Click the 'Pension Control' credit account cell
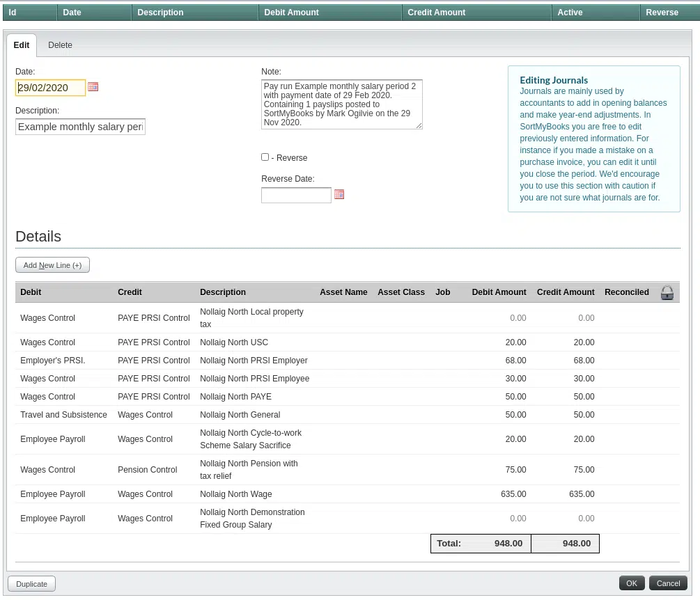The height and width of the screenshot is (600, 700). (148, 470)
